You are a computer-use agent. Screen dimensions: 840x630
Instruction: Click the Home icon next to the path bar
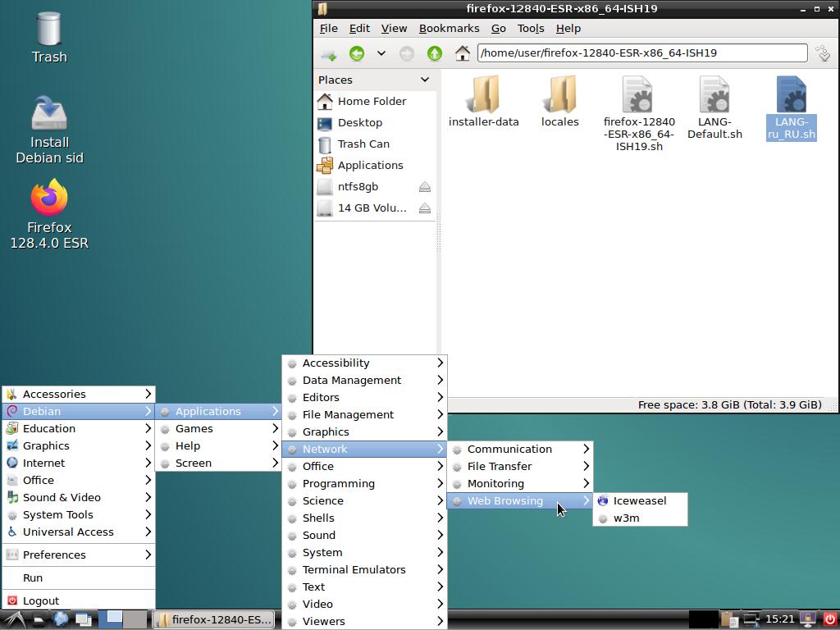point(463,53)
